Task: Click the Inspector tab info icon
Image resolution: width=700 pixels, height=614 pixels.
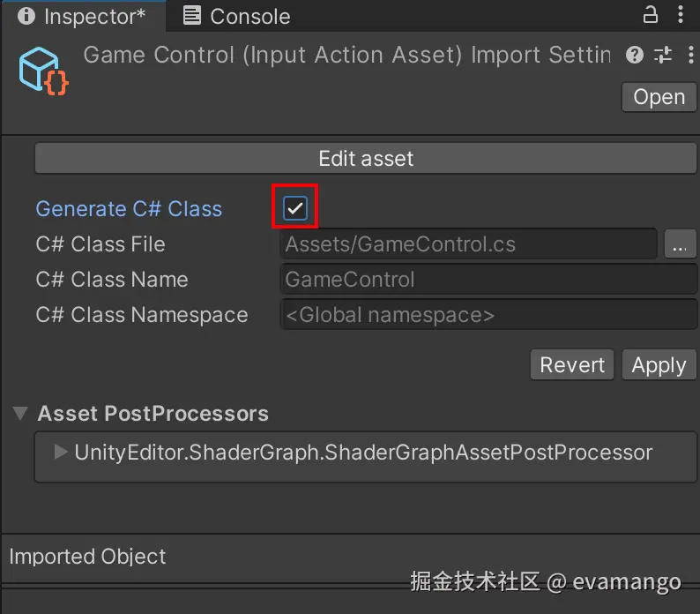Action: point(26,16)
